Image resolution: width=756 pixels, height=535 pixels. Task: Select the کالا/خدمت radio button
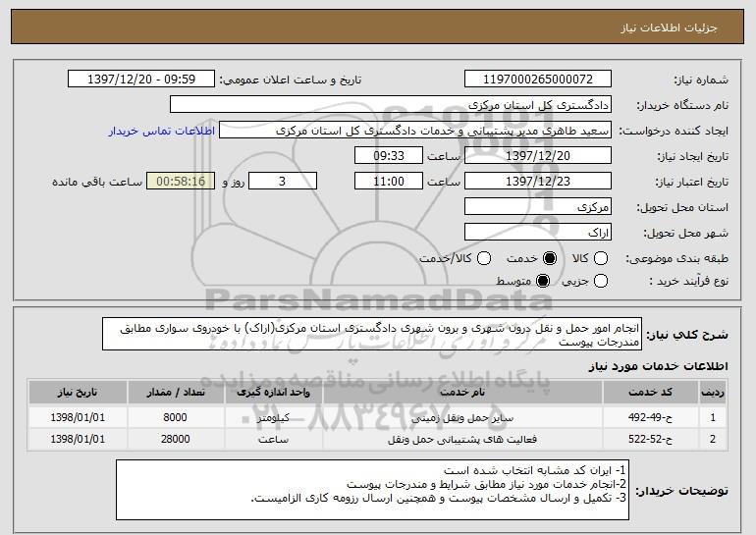pyautogui.click(x=484, y=258)
